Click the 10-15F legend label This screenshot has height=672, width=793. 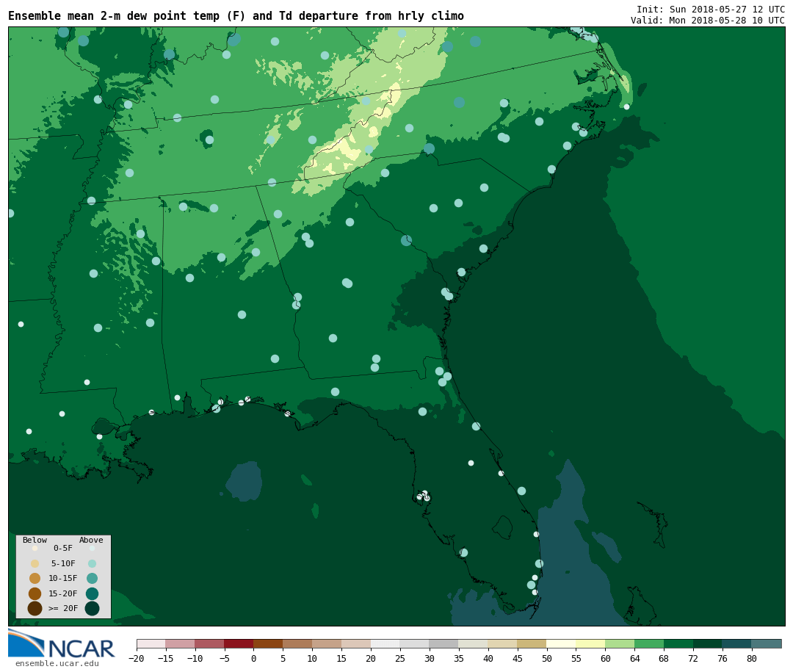[63, 578]
